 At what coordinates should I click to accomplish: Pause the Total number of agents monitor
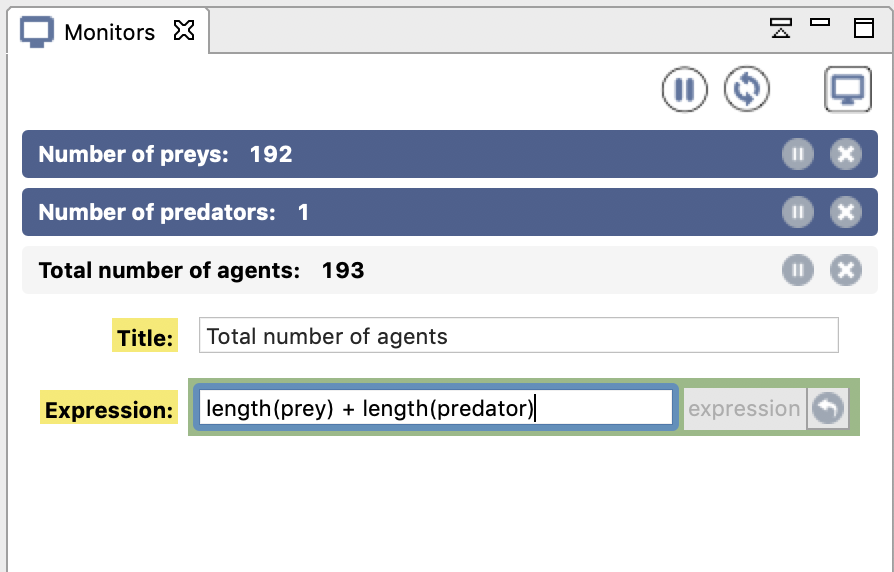point(798,270)
